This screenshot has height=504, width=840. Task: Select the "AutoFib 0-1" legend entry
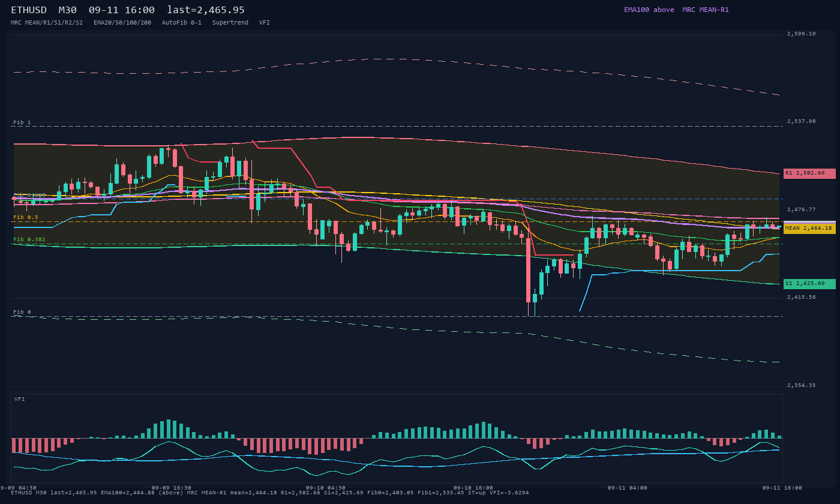pyautogui.click(x=182, y=23)
